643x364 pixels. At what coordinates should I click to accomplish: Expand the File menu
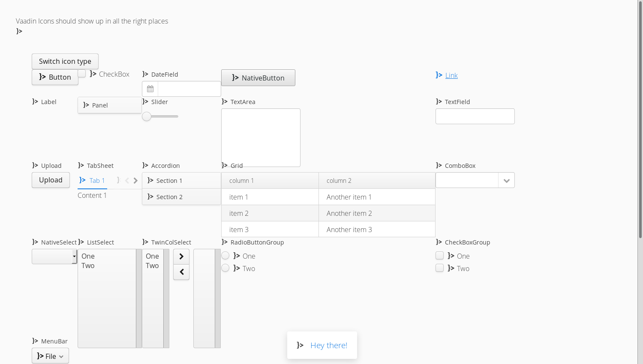coord(50,356)
